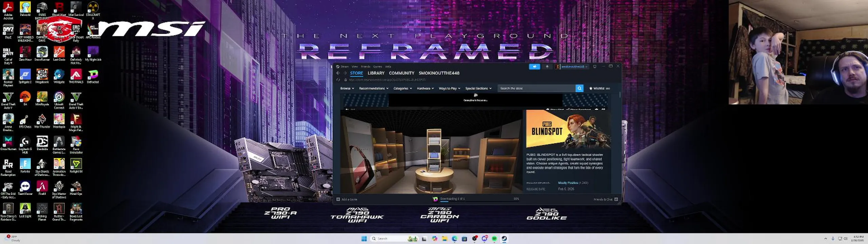Screen dimensions: 868x244
Task: Open the Once Human desktop shortcut
Action: 8,143
